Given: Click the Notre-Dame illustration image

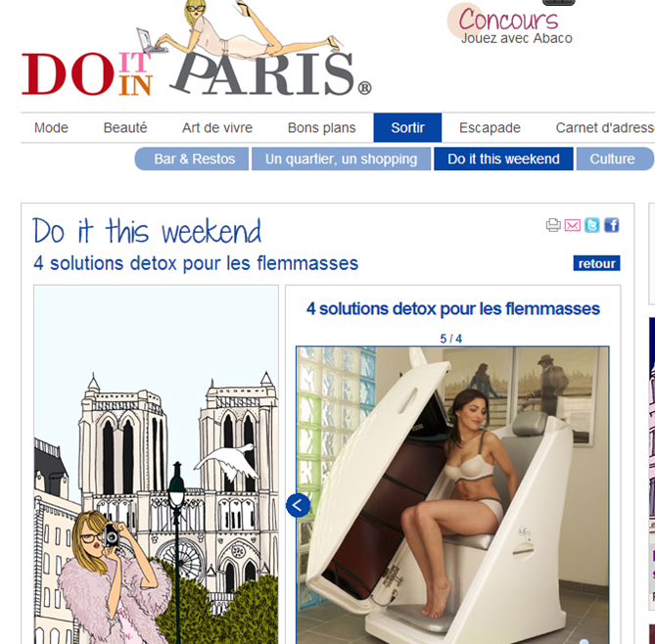Looking at the screenshot, I should click(156, 465).
